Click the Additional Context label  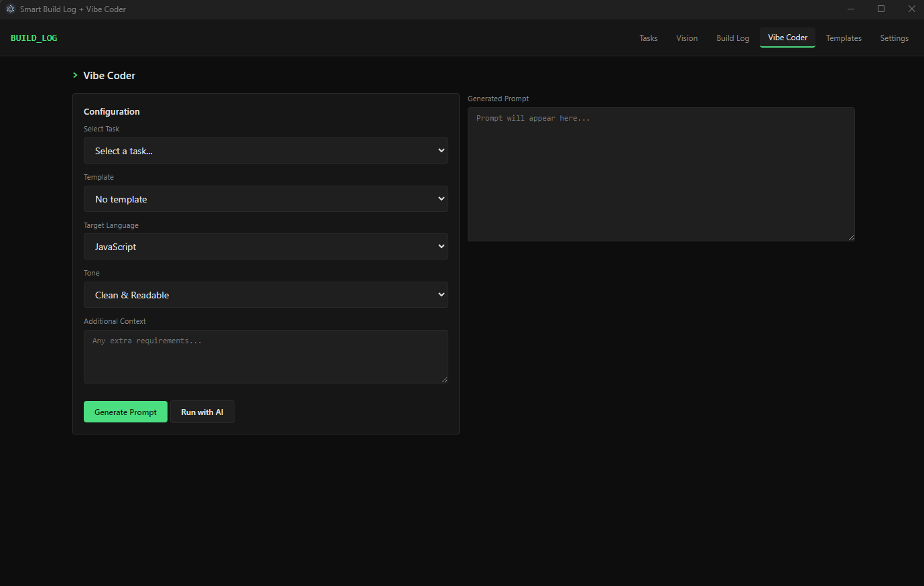click(115, 321)
